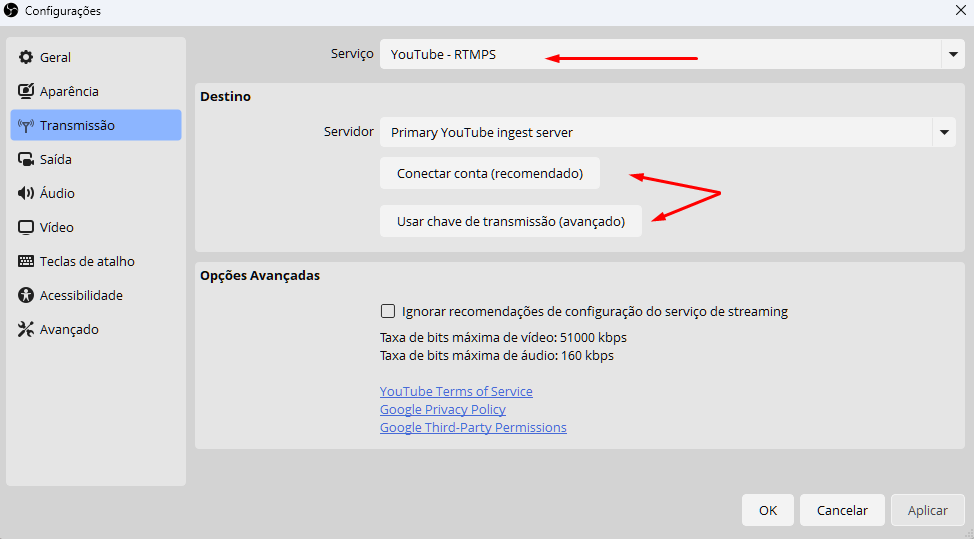Screen dimensions: 974x539
Task: Click the OBS logo in title bar
Action: 11,11
